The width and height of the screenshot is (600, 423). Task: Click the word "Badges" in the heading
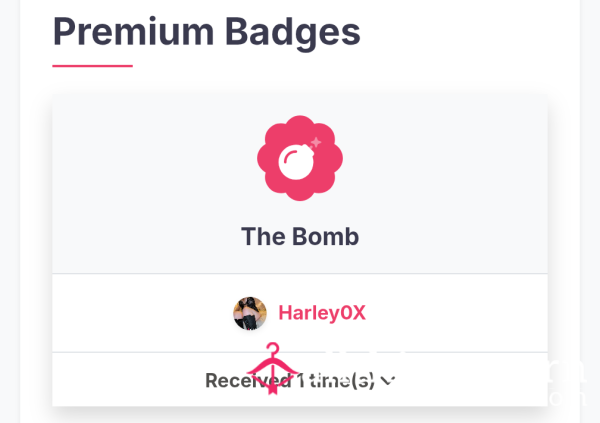(x=293, y=33)
